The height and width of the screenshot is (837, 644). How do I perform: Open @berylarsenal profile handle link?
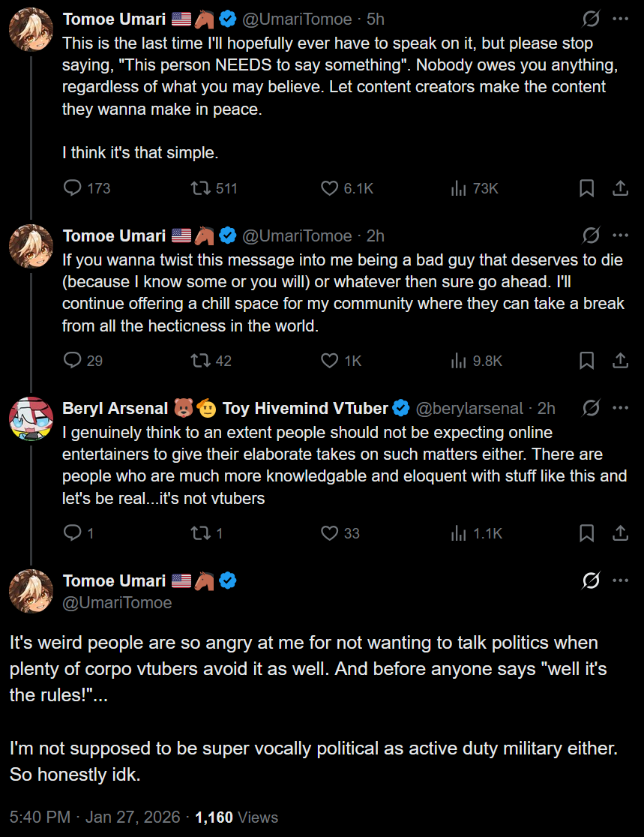469,409
